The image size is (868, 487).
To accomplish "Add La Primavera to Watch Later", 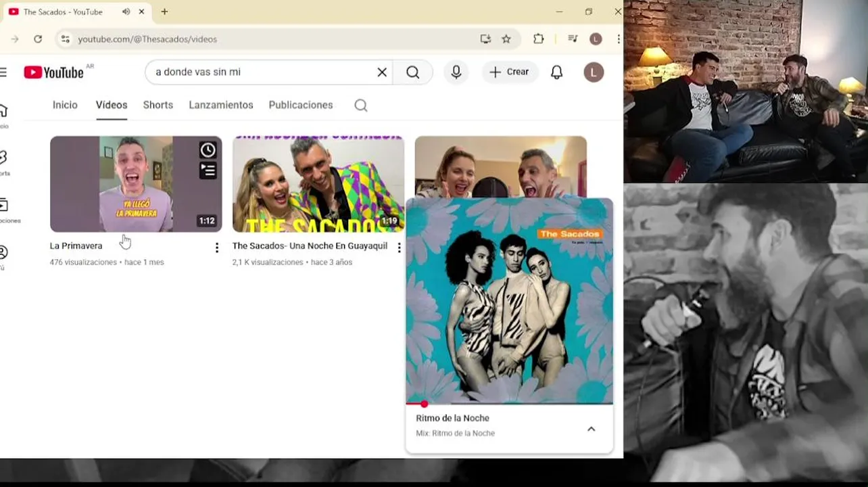I will point(208,150).
